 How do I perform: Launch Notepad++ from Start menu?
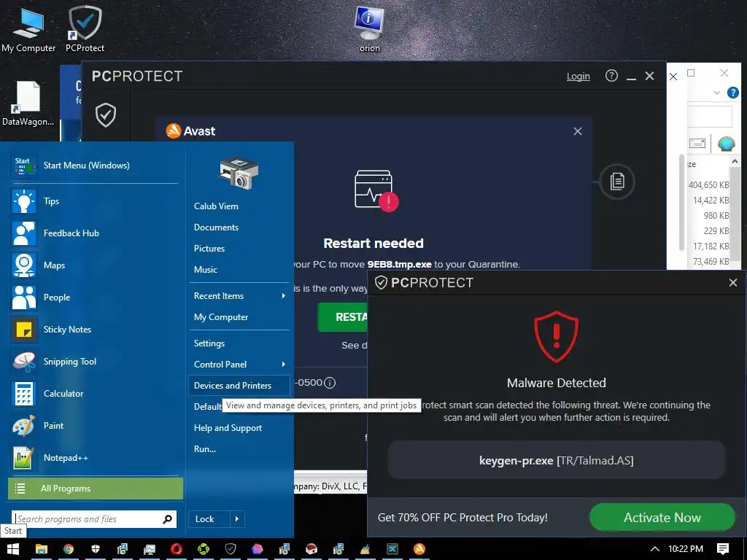(x=94, y=458)
